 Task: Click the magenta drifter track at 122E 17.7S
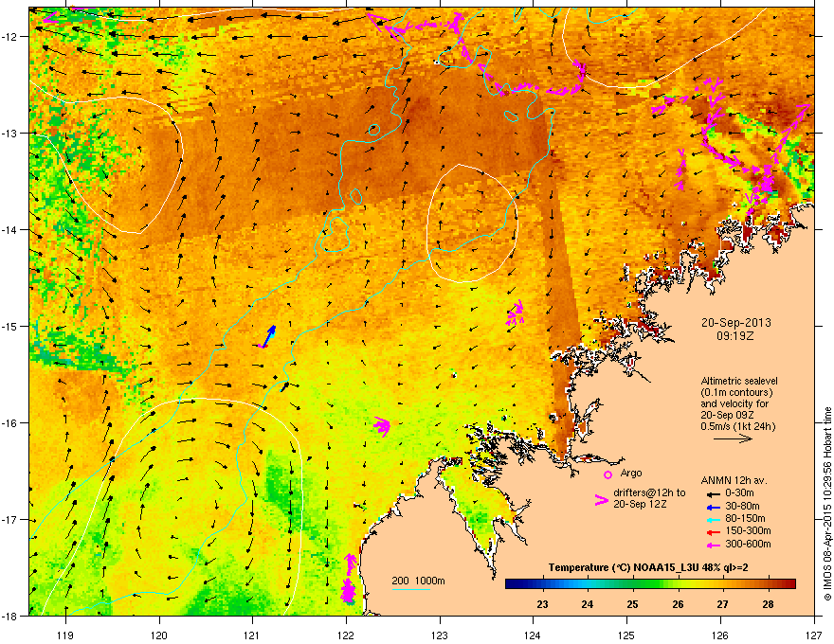tap(349, 580)
